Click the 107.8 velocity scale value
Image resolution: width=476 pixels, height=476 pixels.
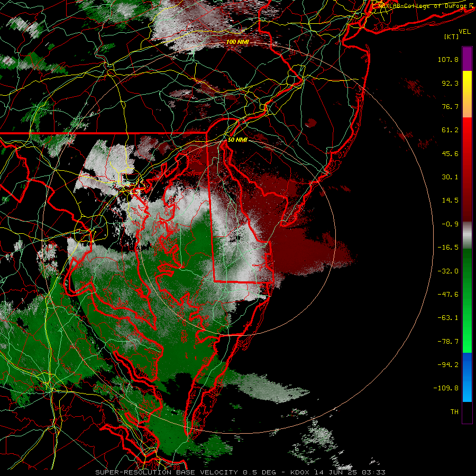tap(448, 59)
